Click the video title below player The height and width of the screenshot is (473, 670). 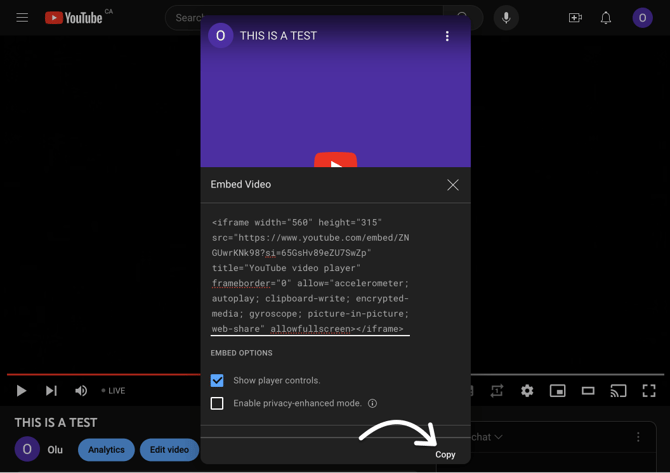point(56,423)
